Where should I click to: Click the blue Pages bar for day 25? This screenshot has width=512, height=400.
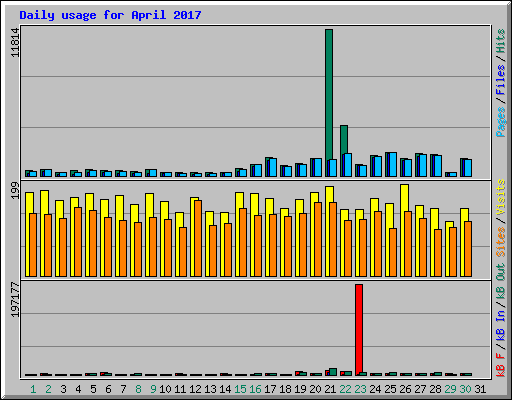tap(393, 164)
